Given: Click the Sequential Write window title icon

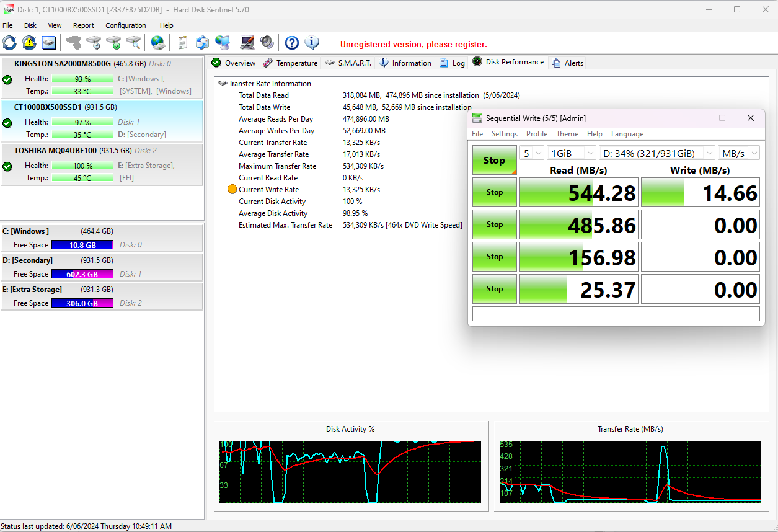Looking at the screenshot, I should (477, 118).
